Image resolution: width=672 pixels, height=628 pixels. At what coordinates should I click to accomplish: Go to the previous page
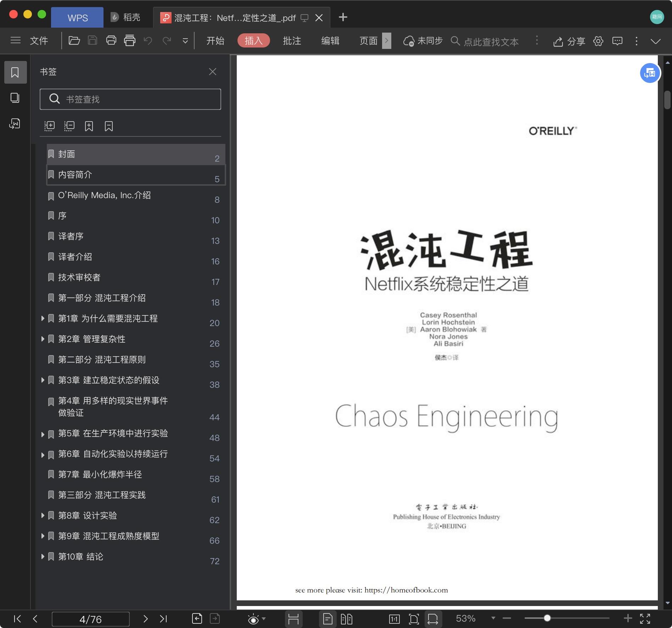35,619
